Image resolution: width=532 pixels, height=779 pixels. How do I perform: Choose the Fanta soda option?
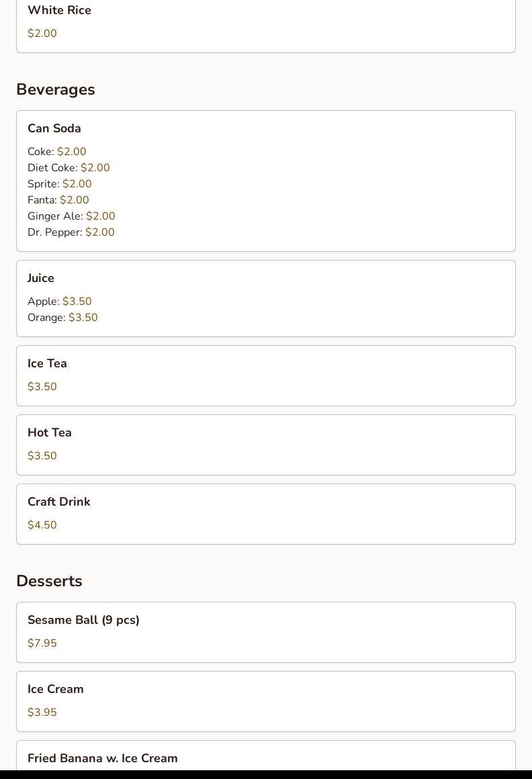58,200
